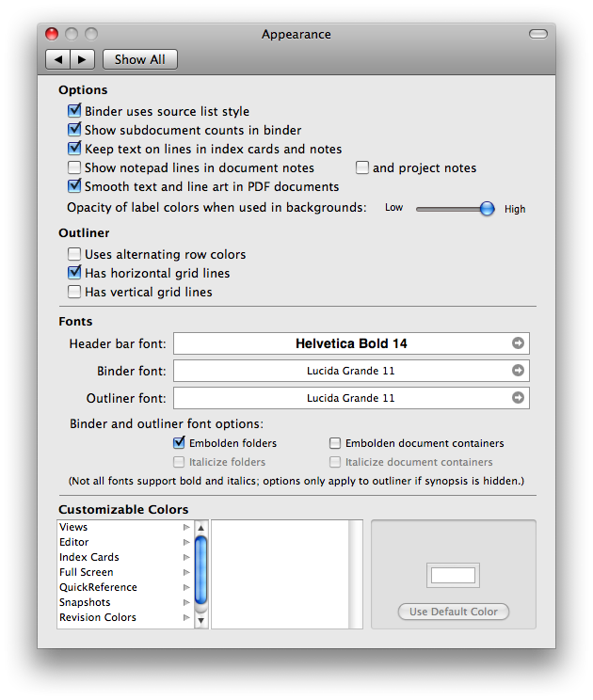This screenshot has height=700, width=593.
Task: Click the Header bar font arrow icon
Action: click(x=518, y=343)
